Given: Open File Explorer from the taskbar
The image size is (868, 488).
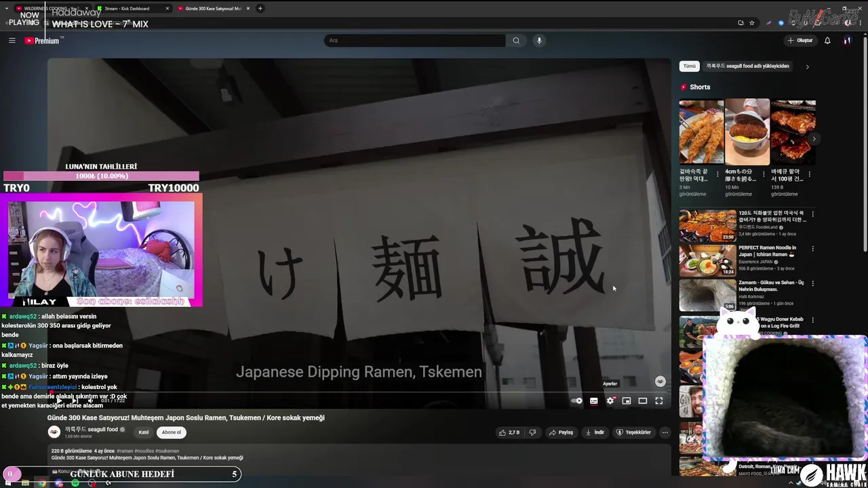Looking at the screenshot, I should pos(25,483).
